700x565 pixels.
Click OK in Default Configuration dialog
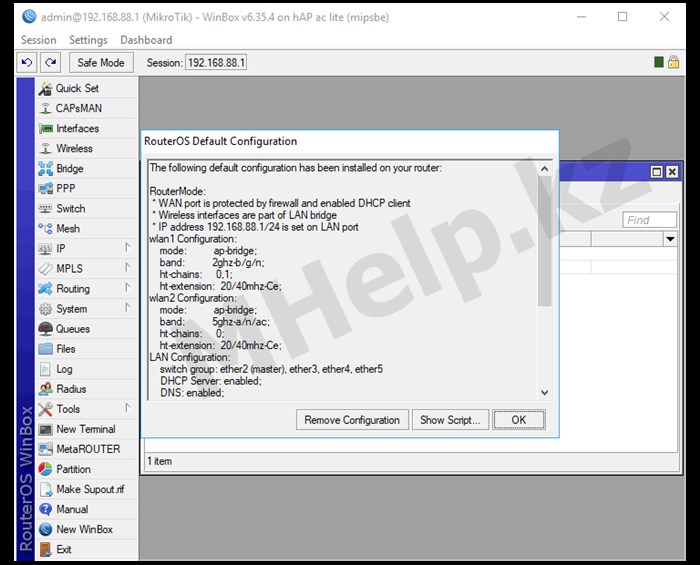(519, 420)
